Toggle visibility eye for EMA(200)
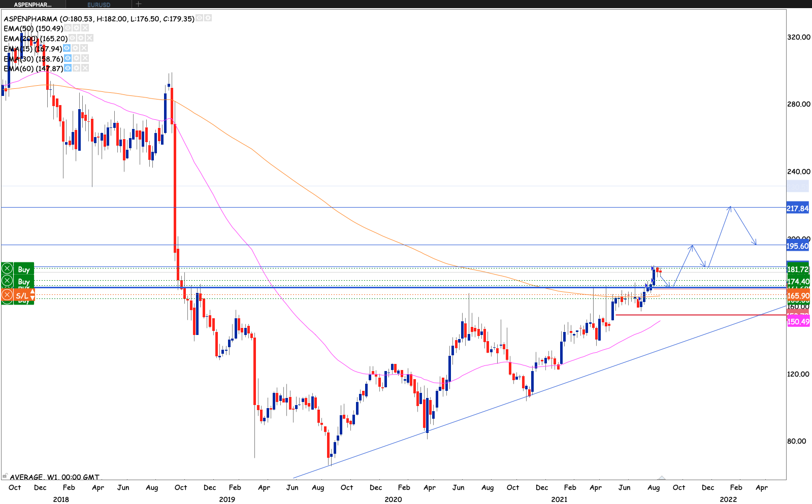The height and width of the screenshot is (504, 812). tap(73, 38)
